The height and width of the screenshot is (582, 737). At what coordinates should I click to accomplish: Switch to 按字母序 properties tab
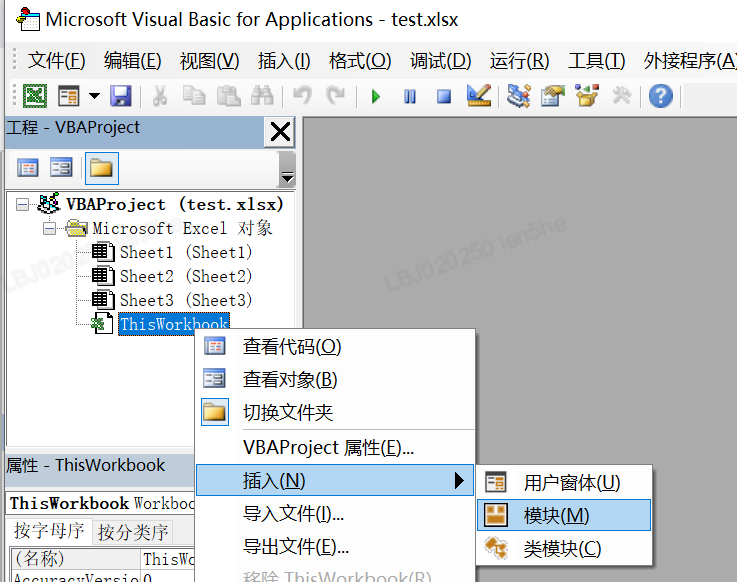click(49, 531)
